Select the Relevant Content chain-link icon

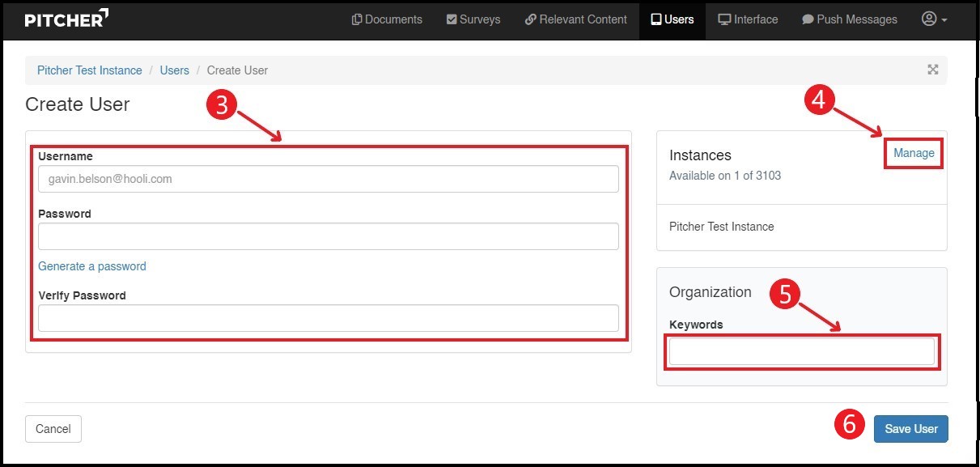pyautogui.click(x=532, y=19)
